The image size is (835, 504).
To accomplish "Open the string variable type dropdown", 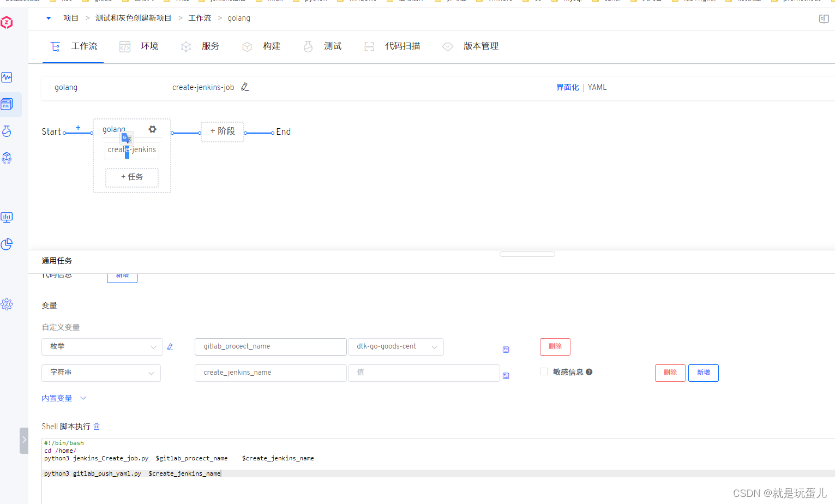I will tap(101, 373).
